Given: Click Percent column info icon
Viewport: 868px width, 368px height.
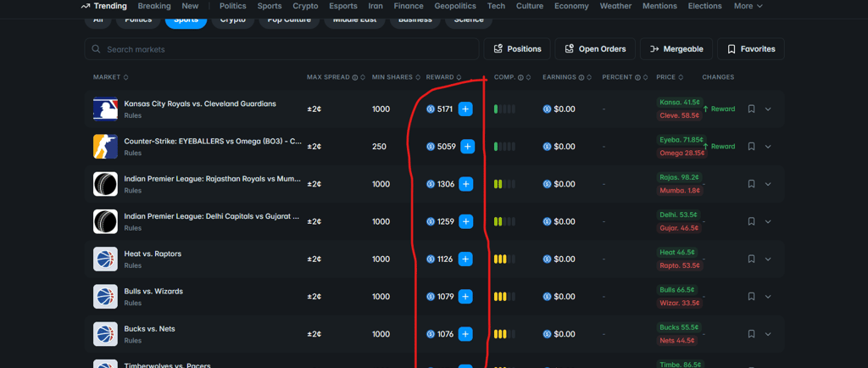Looking at the screenshot, I should (637, 77).
